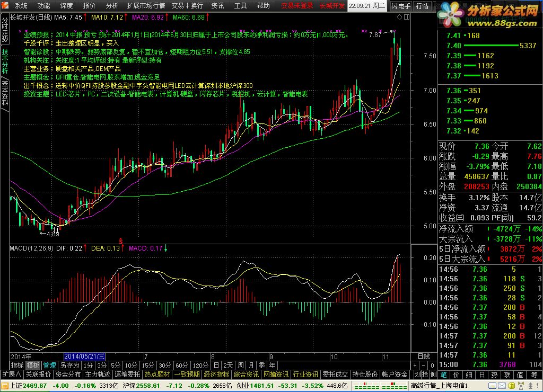Click the 另存为 button
The image size is (543, 392).
click(x=69, y=366)
